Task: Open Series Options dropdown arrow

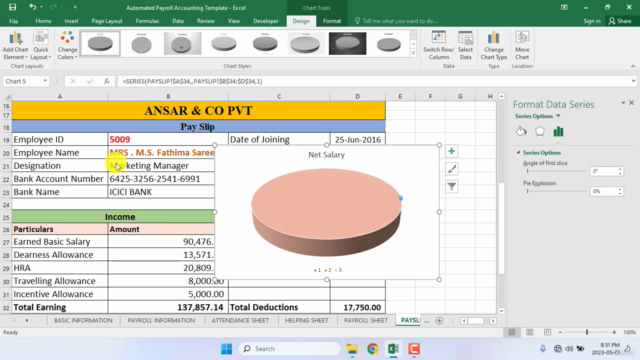Action: 558,116
